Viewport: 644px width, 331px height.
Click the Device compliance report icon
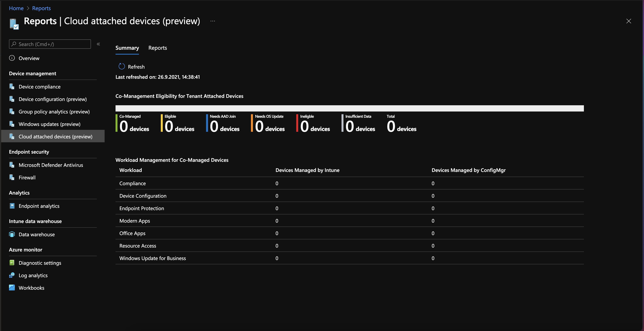tap(12, 86)
